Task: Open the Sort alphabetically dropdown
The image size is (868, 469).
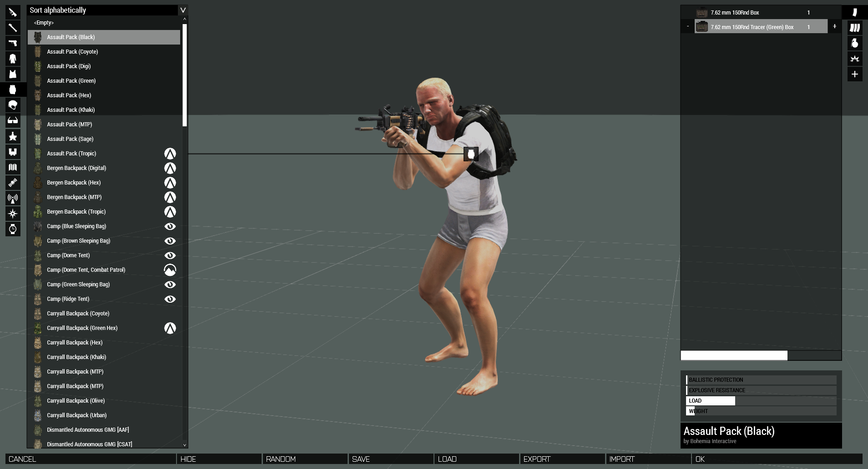Action: click(107, 10)
